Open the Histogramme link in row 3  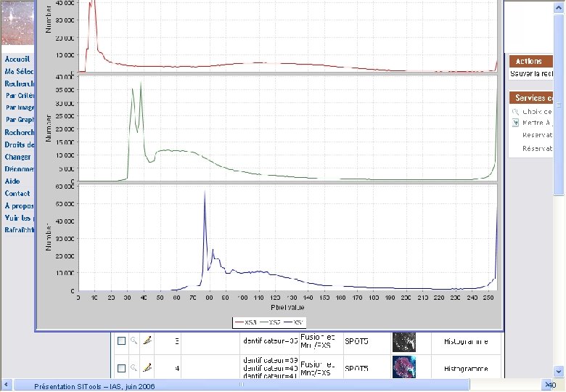[x=466, y=341]
